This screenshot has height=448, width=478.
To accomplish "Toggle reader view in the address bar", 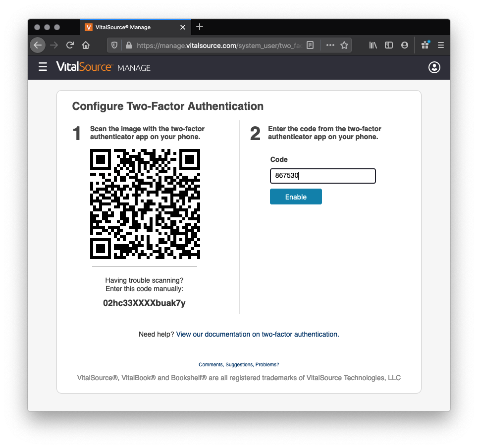I will 310,45.
